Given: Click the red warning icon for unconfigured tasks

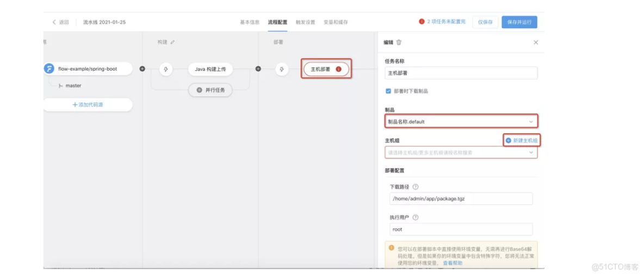Looking at the screenshot, I should click(422, 22).
